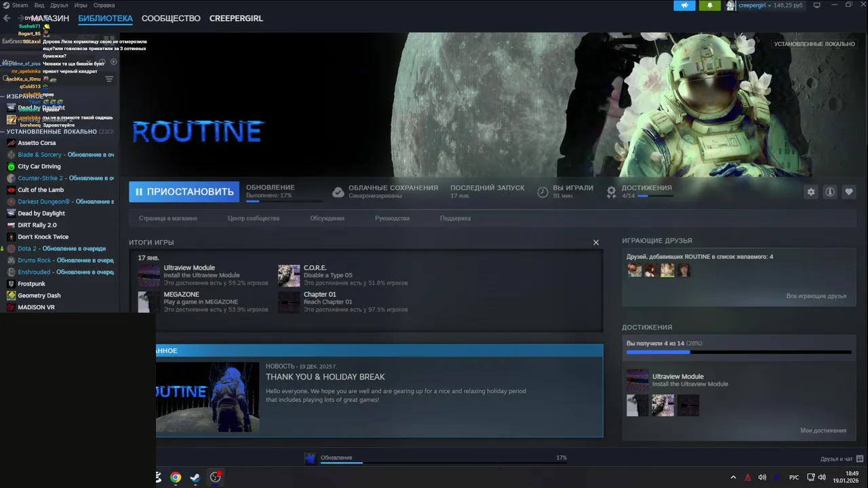This screenshot has height=488, width=868.
Task: Click the Geometry Dash game icon
Action: (x=11, y=296)
